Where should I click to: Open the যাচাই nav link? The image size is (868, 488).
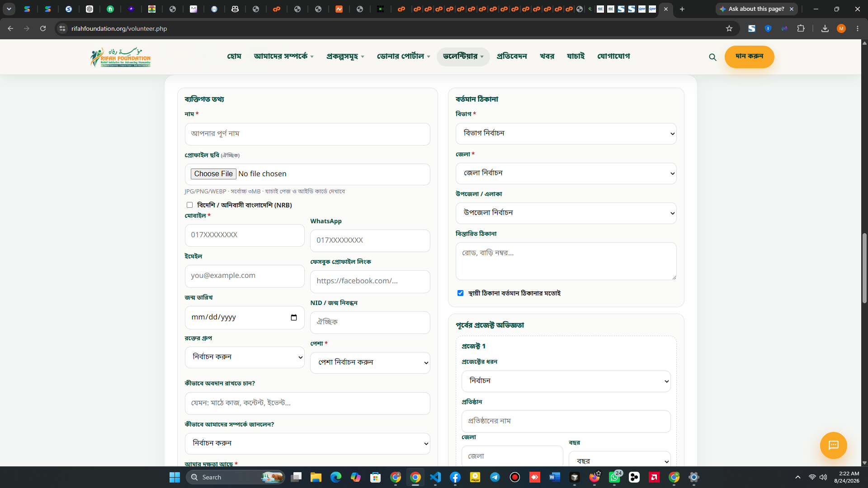576,56
